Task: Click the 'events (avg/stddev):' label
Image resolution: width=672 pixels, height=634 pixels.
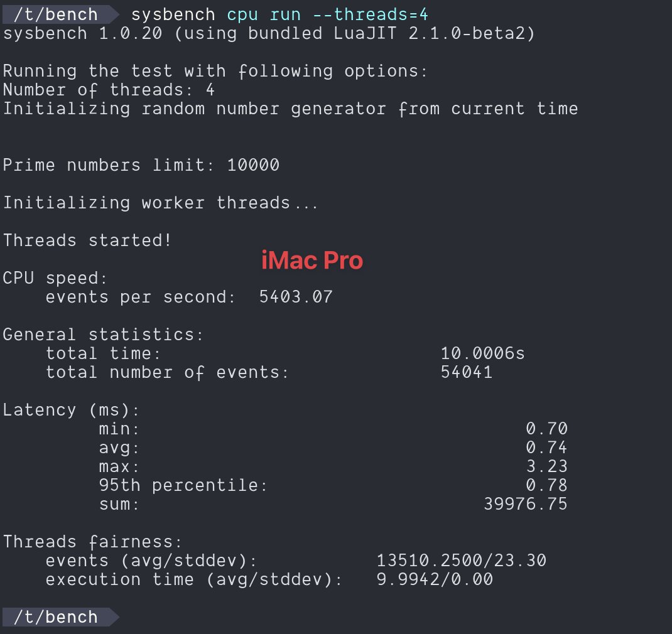Action: 151,561
